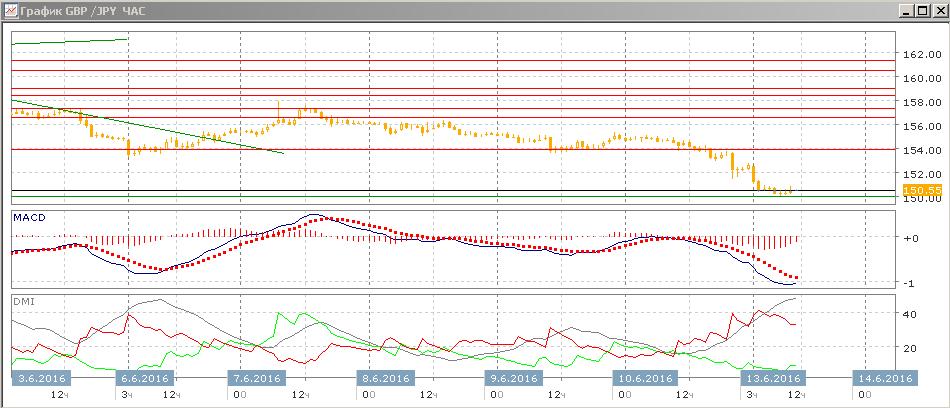Click the 152.00 price axis label
The height and width of the screenshot is (408, 950).
point(922,174)
